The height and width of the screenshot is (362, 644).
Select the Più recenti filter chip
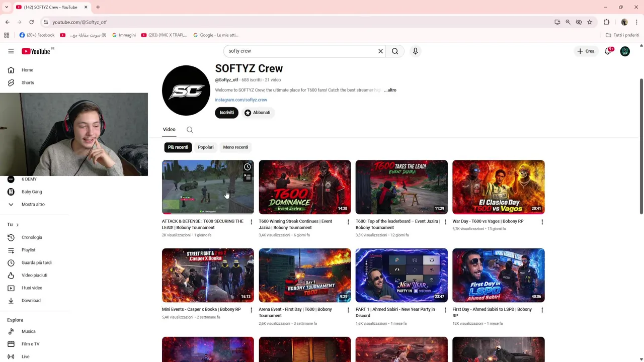coord(178,147)
